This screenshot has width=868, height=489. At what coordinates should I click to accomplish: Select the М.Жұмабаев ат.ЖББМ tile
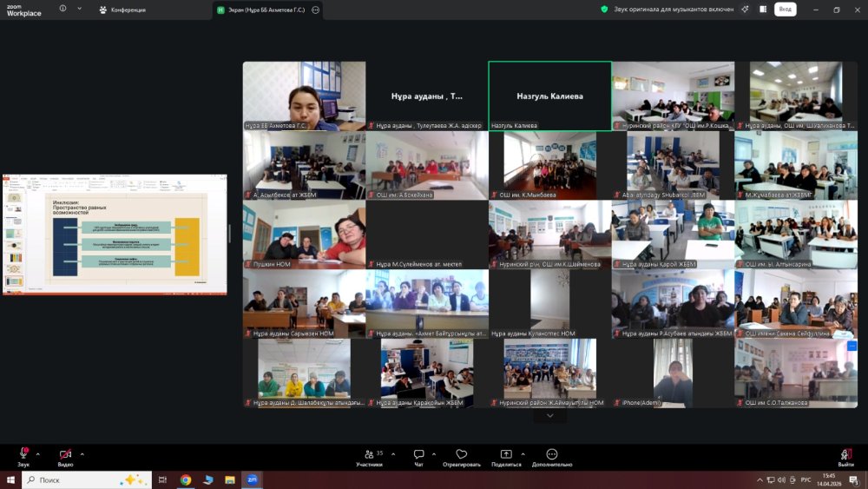[796, 166]
